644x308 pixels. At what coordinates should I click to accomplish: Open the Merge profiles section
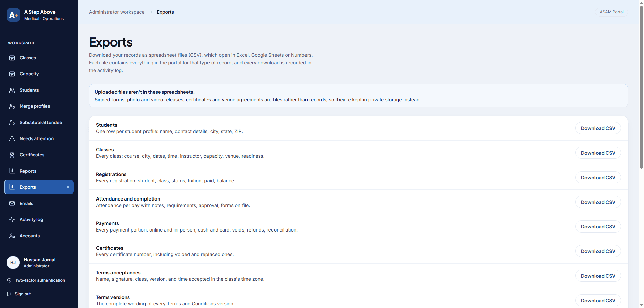point(39,106)
